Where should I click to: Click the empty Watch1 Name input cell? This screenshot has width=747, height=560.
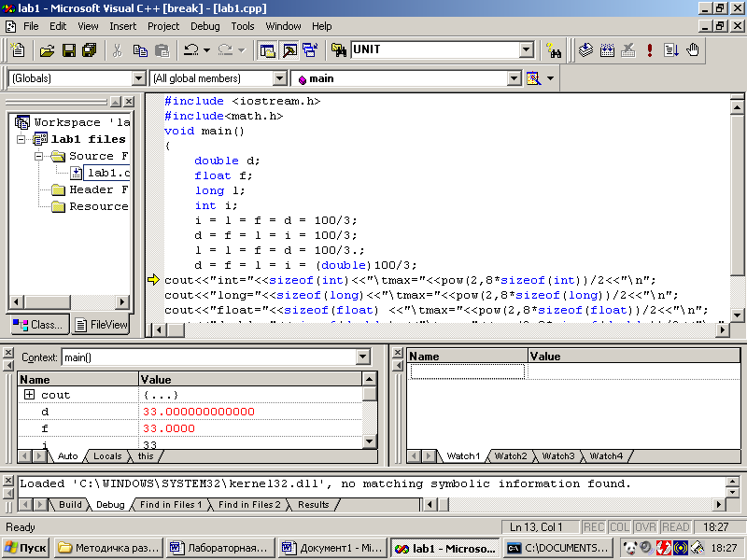click(468, 371)
